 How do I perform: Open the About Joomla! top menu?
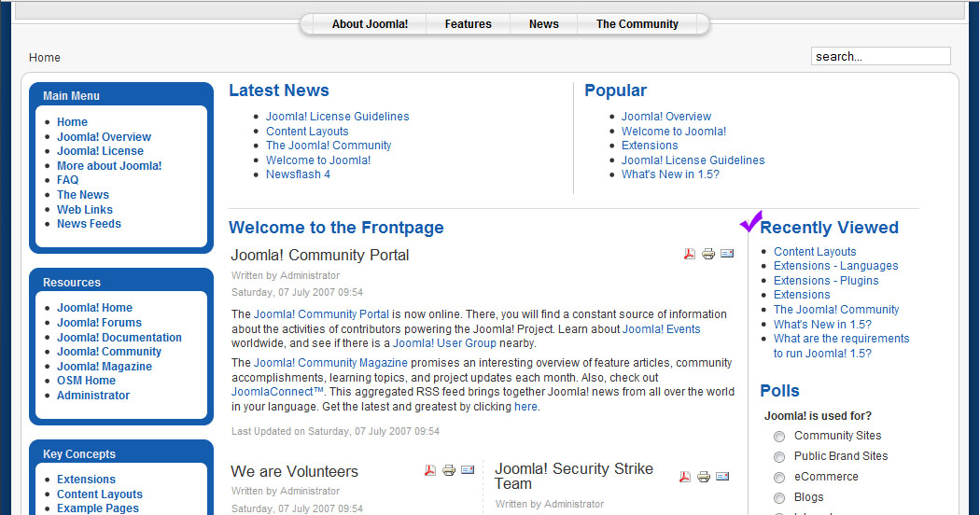370,24
